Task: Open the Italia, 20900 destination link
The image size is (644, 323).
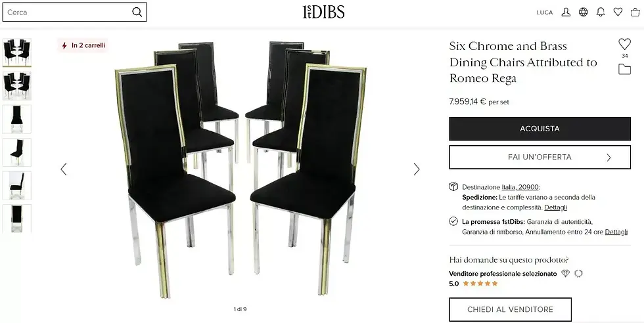Action: click(x=520, y=187)
